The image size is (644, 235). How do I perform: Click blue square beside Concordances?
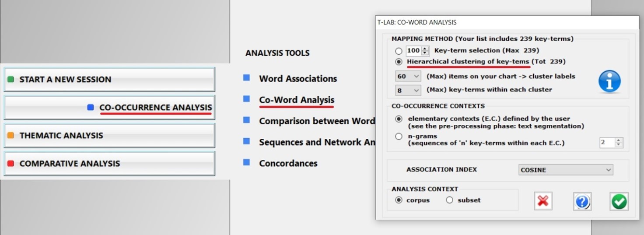246,162
